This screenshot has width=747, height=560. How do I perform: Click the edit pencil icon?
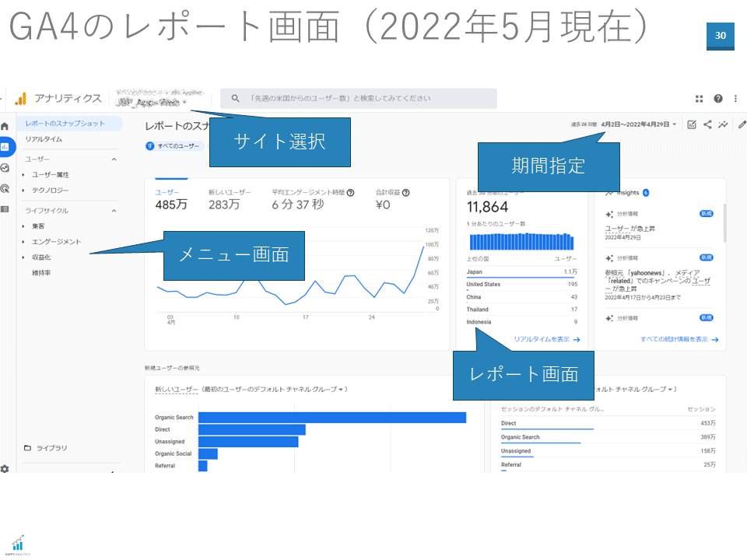click(742, 124)
